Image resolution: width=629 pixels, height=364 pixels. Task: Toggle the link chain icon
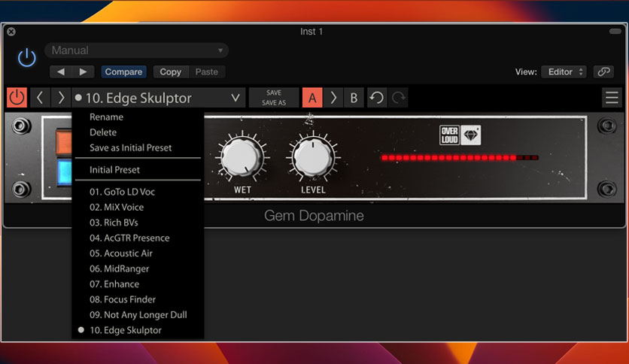click(603, 71)
